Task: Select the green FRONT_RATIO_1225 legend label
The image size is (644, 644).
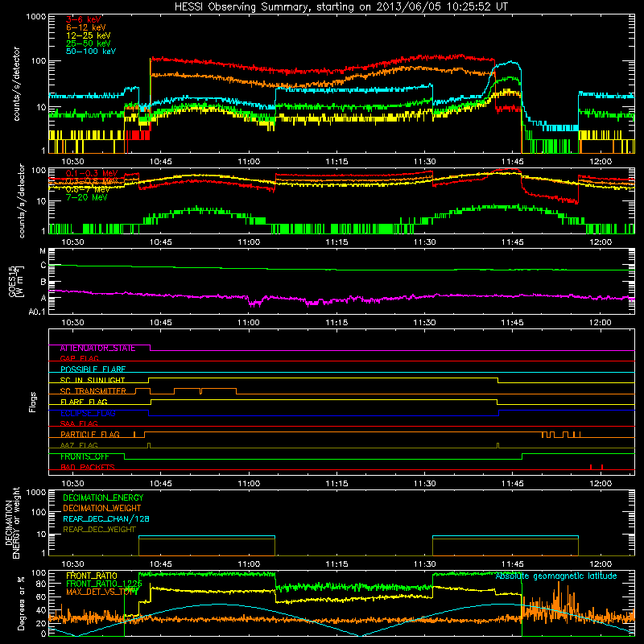Action: tap(104, 584)
